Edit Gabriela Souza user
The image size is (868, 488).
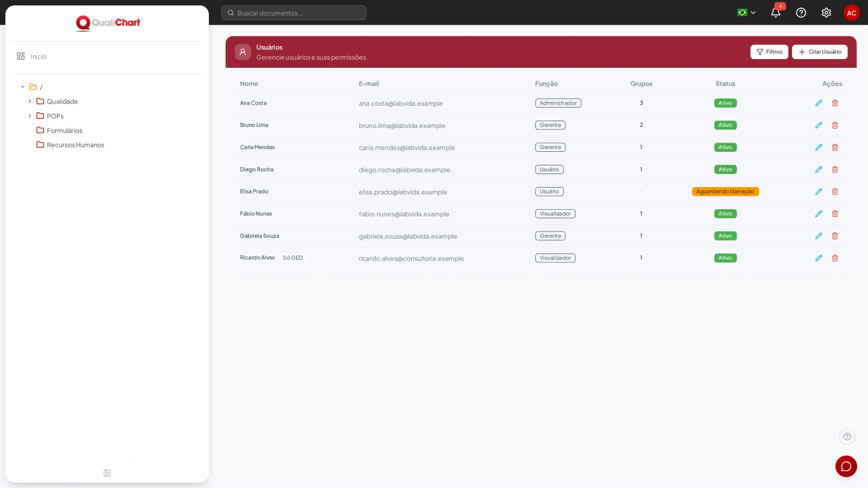point(819,236)
